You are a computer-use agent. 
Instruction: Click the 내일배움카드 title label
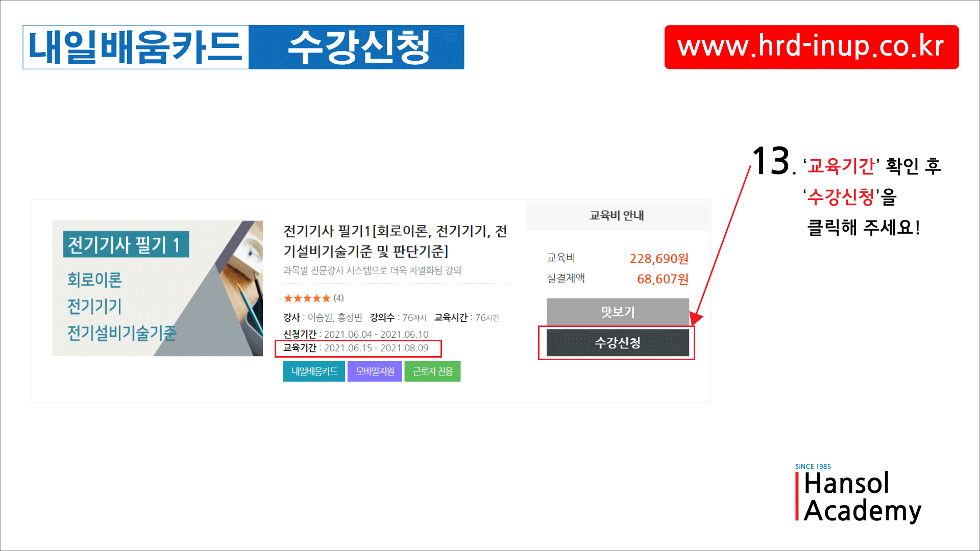pos(136,47)
